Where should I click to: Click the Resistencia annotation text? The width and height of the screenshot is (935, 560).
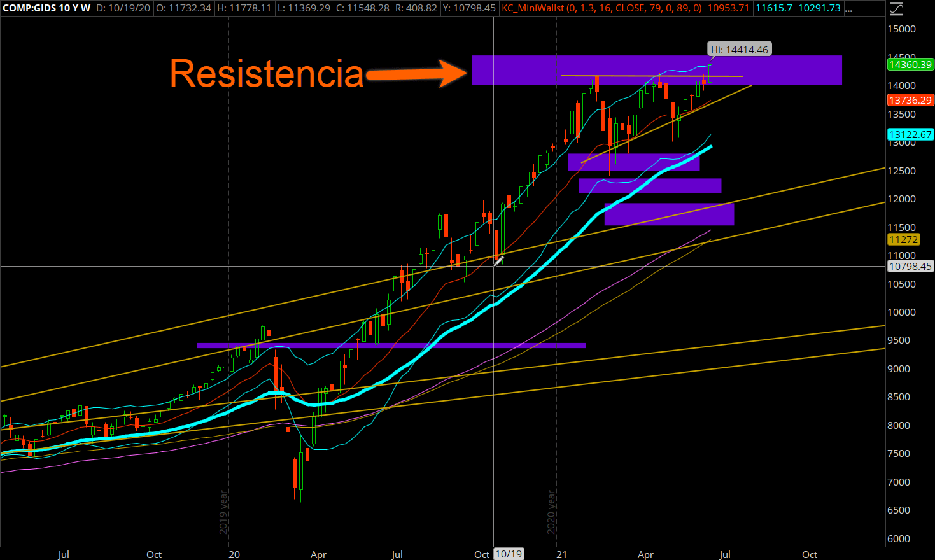(x=267, y=74)
